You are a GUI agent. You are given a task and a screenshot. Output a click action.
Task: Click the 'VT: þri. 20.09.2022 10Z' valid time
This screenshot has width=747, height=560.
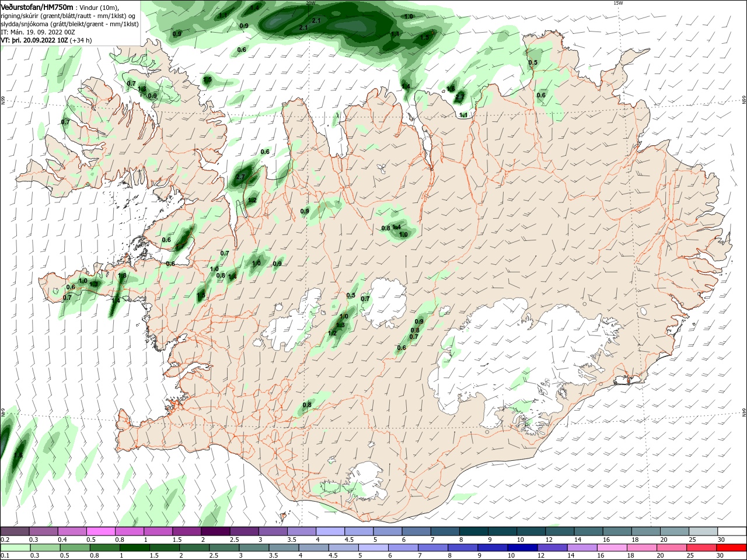34,40
